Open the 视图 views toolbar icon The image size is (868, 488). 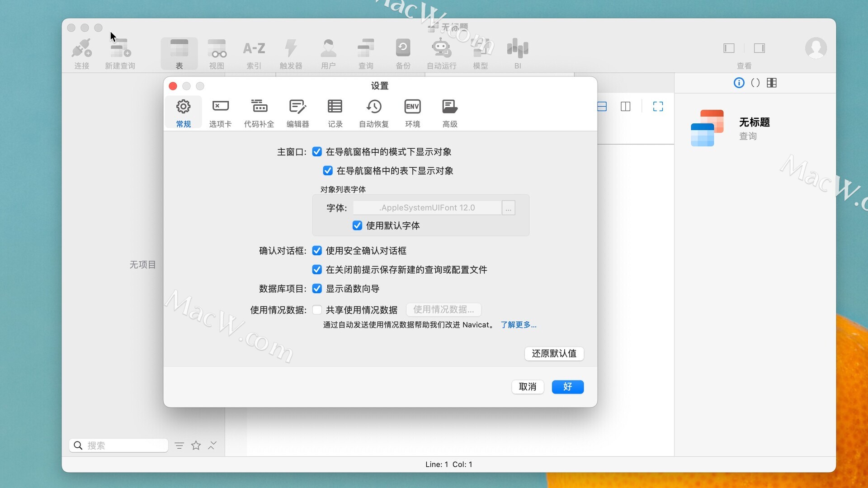pos(217,54)
